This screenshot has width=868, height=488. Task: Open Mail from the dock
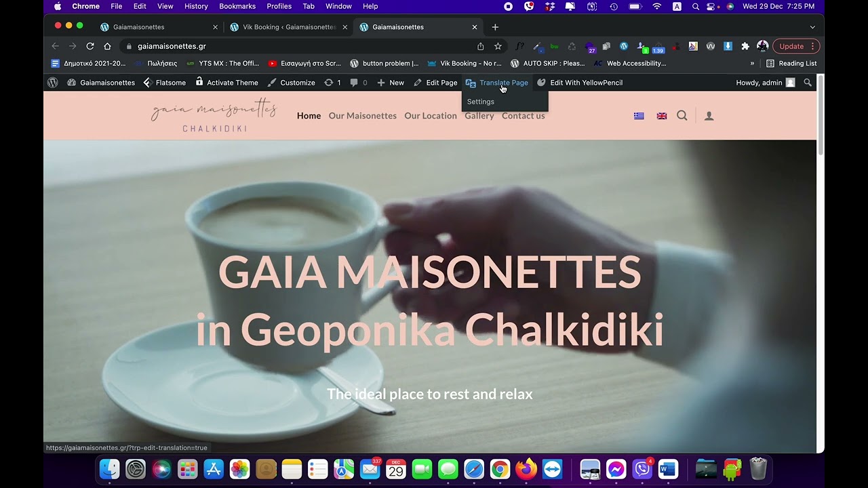click(x=370, y=469)
